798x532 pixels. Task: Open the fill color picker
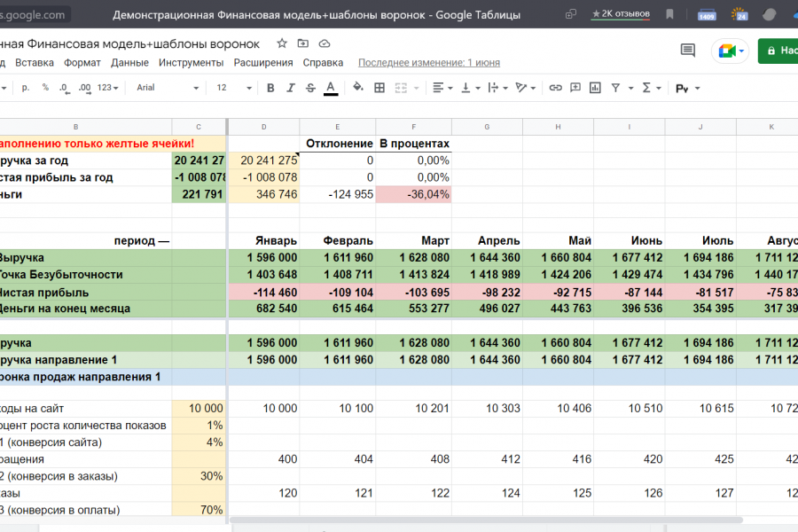358,88
